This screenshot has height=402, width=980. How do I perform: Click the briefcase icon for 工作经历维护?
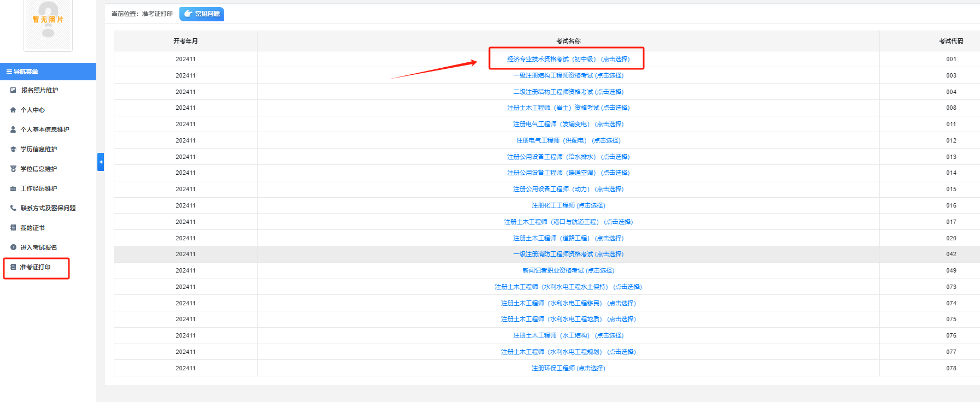click(13, 188)
